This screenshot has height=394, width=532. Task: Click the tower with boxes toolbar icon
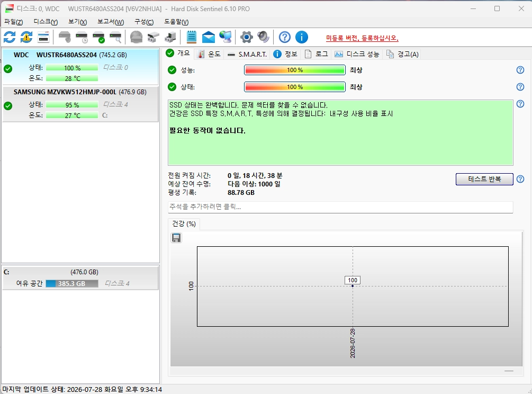pos(170,37)
